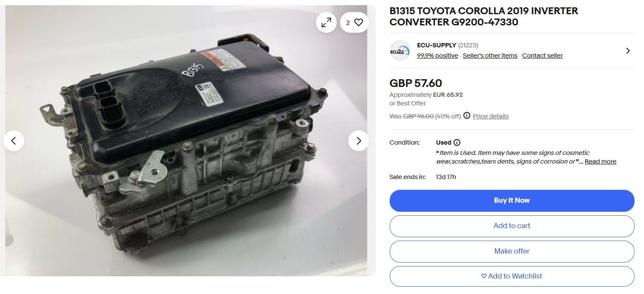The width and height of the screenshot is (644, 294).
Task: Click the price details info icon
Action: [467, 116]
